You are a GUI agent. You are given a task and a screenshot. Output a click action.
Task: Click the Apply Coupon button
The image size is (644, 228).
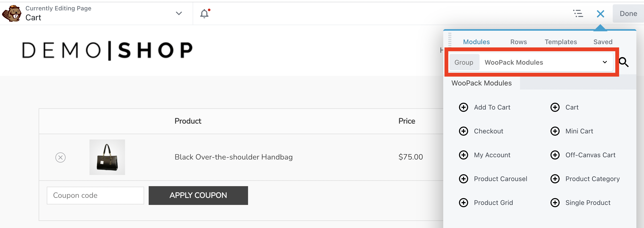click(198, 195)
